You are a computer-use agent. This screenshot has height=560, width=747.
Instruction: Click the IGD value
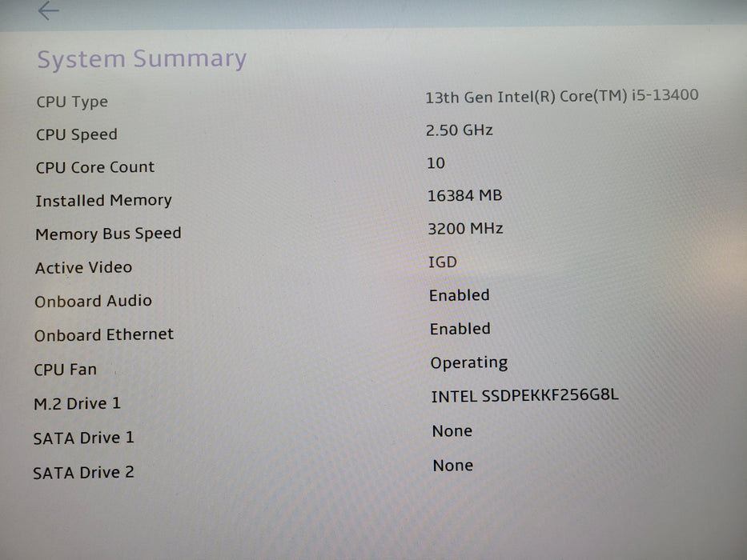(x=443, y=262)
